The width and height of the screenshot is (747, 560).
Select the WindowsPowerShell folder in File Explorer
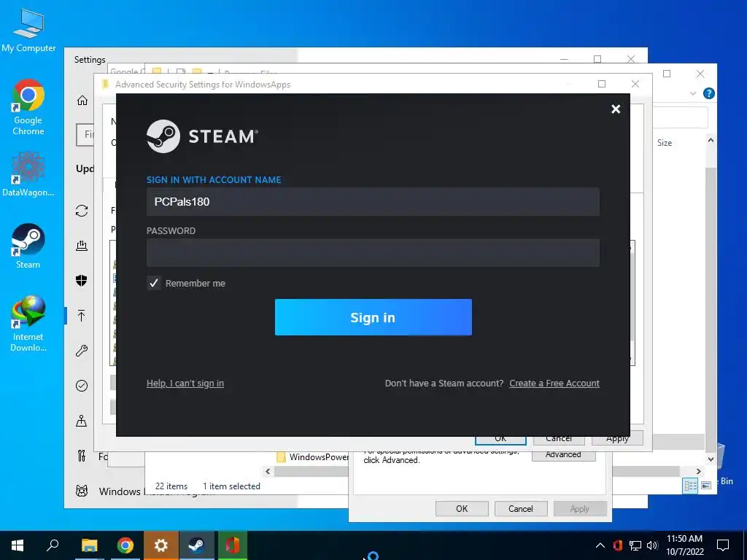[x=313, y=456]
